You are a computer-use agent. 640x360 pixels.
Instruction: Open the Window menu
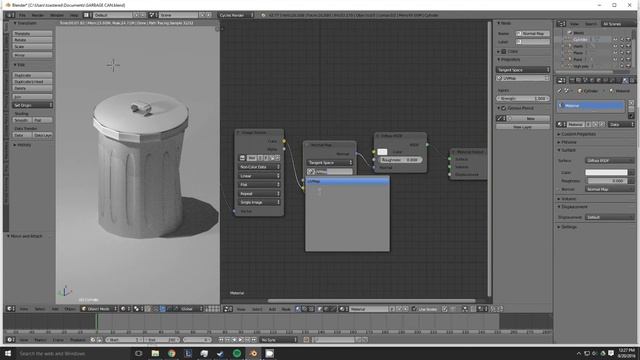tap(57, 15)
